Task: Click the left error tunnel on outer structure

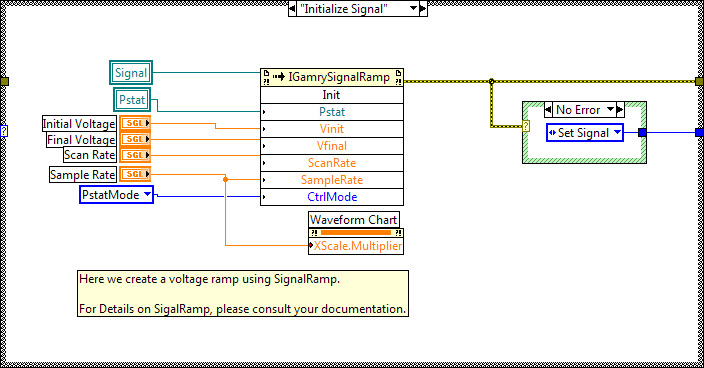Action: [x=4, y=81]
